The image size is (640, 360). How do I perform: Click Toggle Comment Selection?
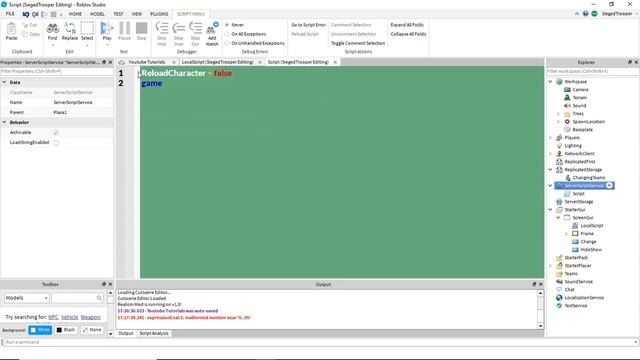pos(358,43)
